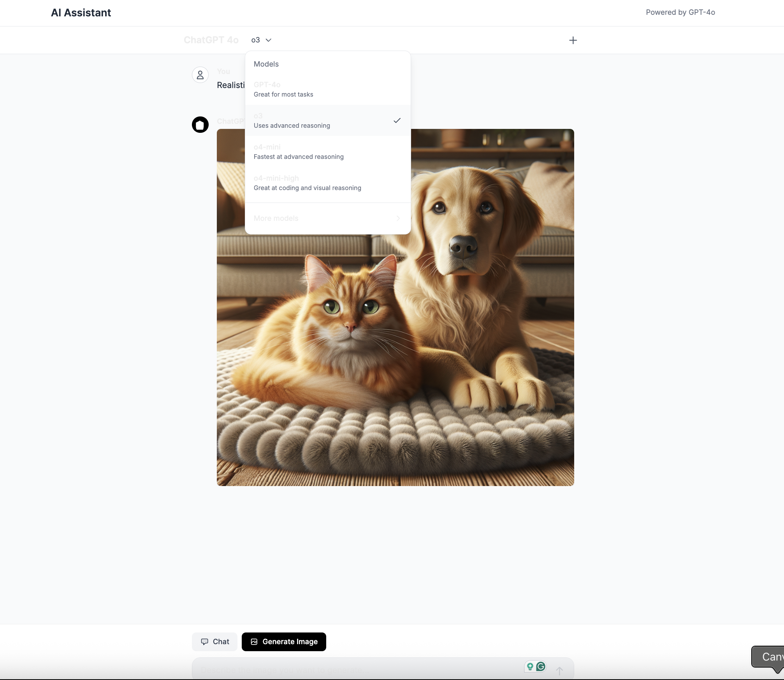Image resolution: width=784 pixels, height=680 pixels.
Task: Click the checkmark next to o3
Action: (397, 121)
